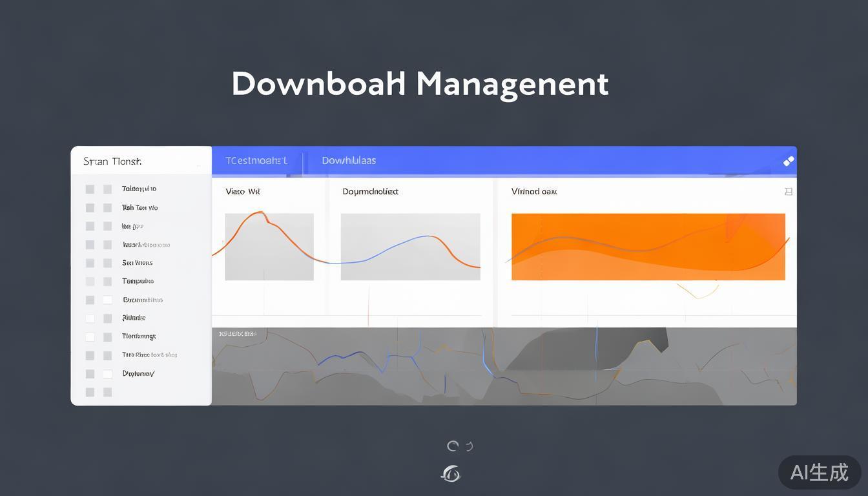
Task: Click the gray square icon next to Aliuonie
Action: point(107,318)
